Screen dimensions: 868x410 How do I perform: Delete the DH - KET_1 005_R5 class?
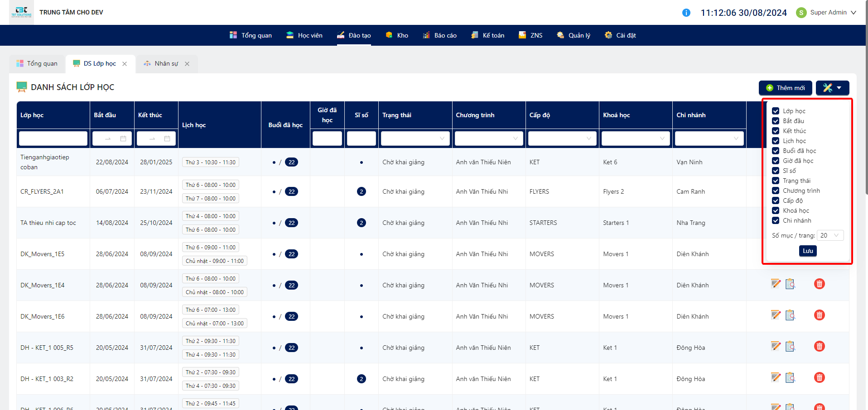pyautogui.click(x=820, y=346)
